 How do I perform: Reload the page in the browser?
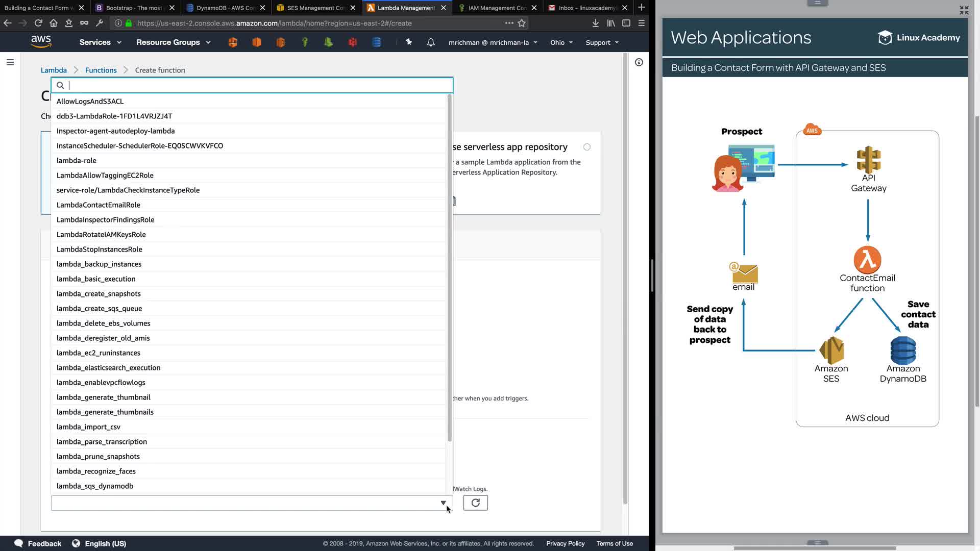(x=38, y=23)
